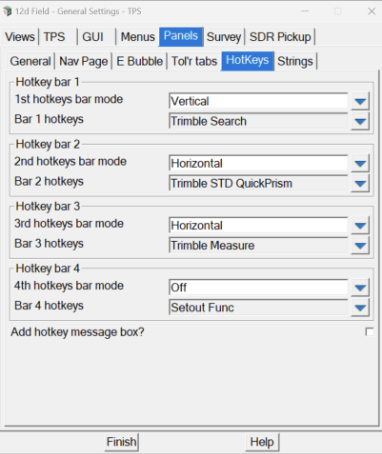
Task: Expand the Bar 1 hotkeys dropdown arrow
Action: coord(360,121)
